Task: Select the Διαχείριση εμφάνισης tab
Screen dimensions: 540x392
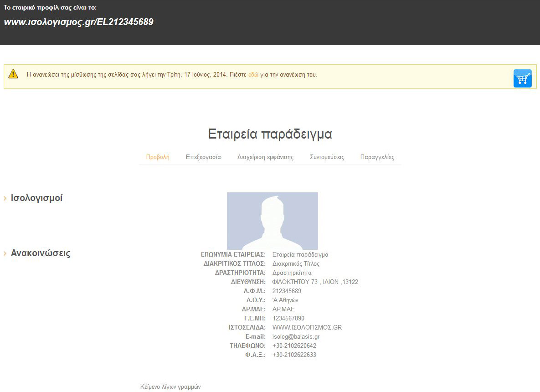Action: pos(265,157)
